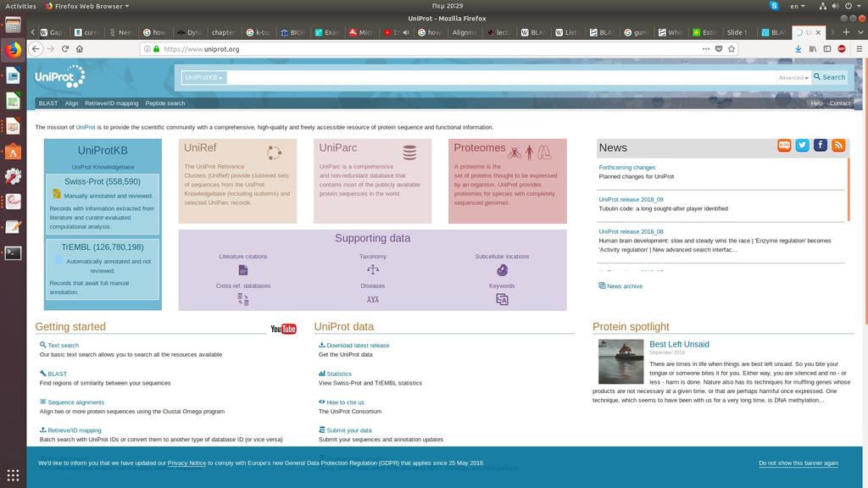The width and height of the screenshot is (868, 488).
Task: Open LibreOffice Writer from dock
Action: click(x=13, y=75)
